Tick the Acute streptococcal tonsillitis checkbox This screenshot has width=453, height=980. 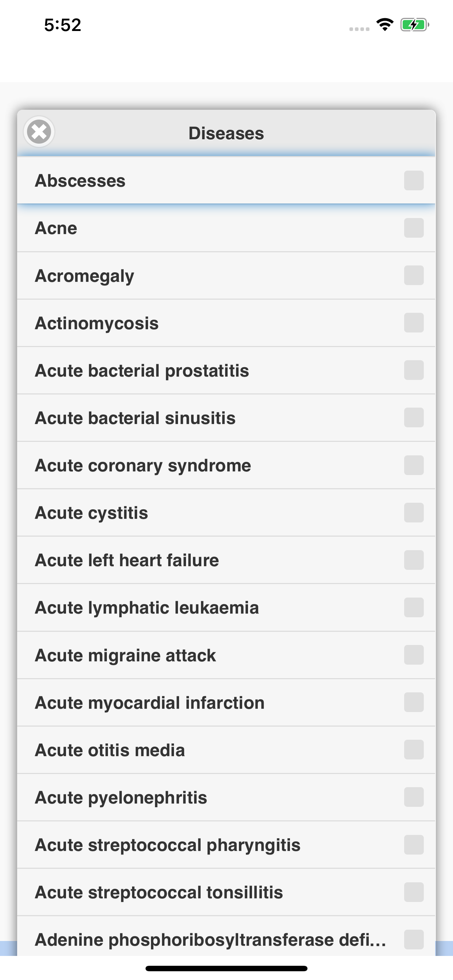pyautogui.click(x=414, y=892)
